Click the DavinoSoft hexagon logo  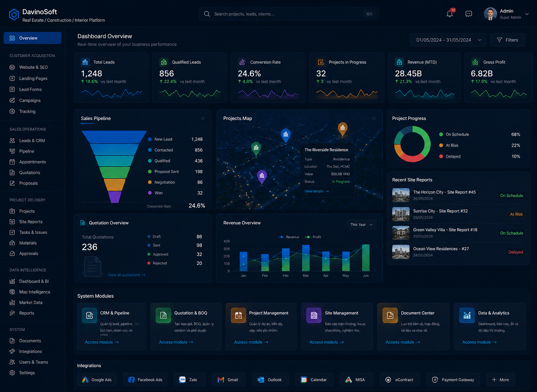(x=14, y=15)
